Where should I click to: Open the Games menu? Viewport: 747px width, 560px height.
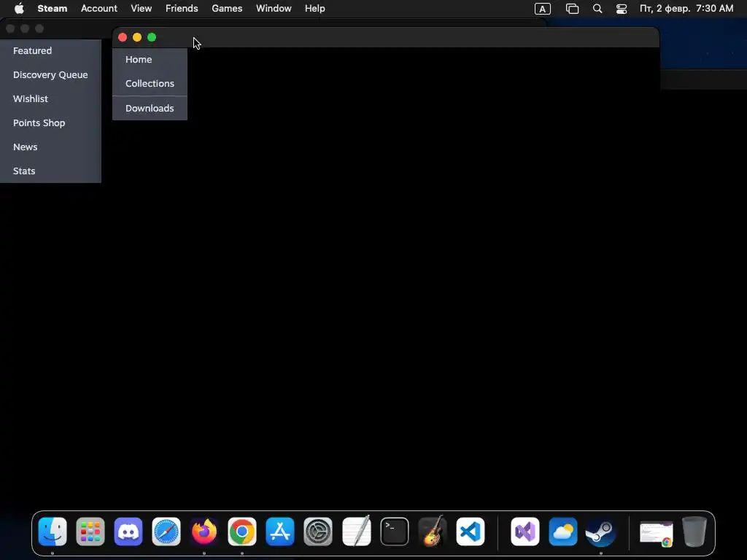228,9
